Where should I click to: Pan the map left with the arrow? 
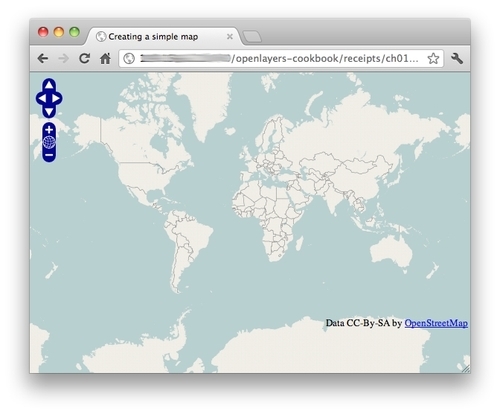(x=42, y=99)
